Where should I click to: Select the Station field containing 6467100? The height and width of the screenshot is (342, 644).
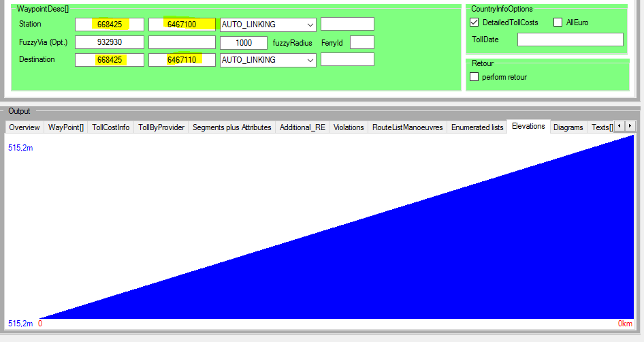pyautogui.click(x=182, y=25)
